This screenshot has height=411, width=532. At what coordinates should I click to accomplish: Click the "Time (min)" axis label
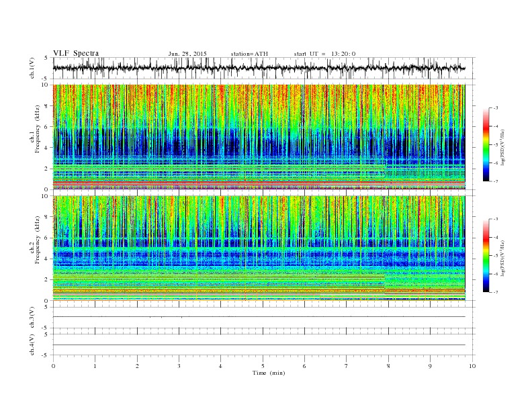269,373
